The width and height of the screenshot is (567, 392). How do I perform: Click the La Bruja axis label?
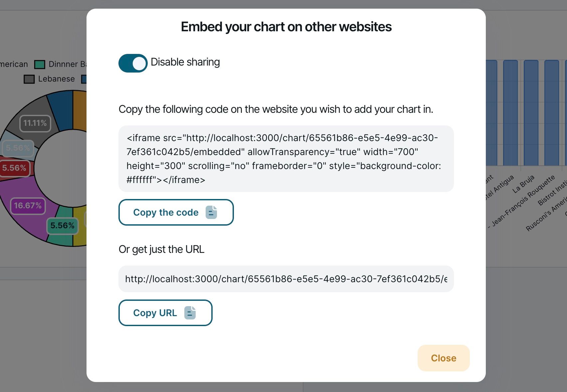tap(523, 184)
